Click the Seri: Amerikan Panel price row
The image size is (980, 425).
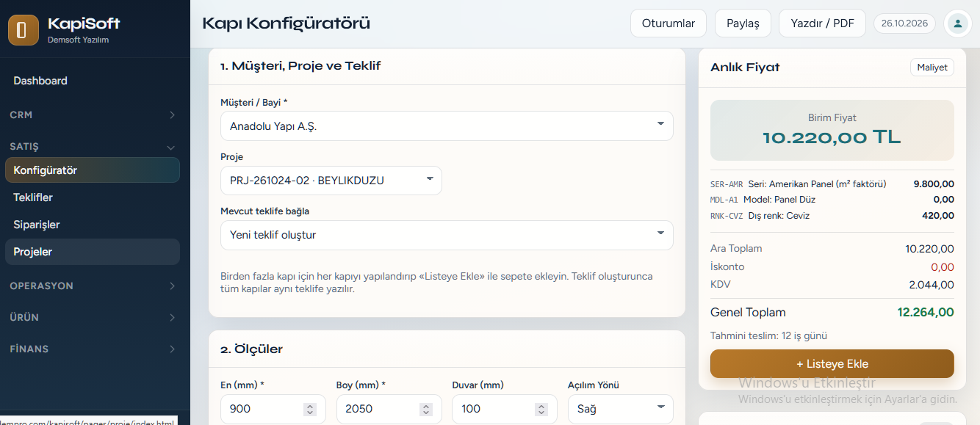832,184
